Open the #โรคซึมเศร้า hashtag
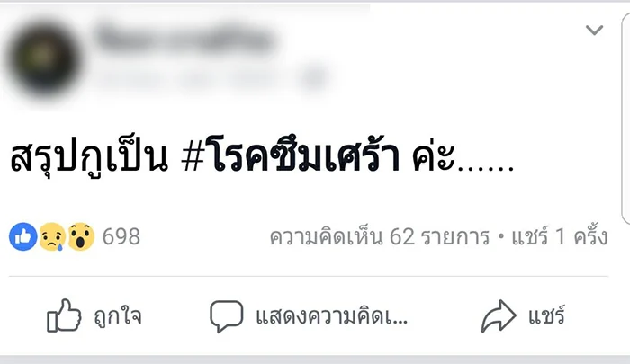 291,156
